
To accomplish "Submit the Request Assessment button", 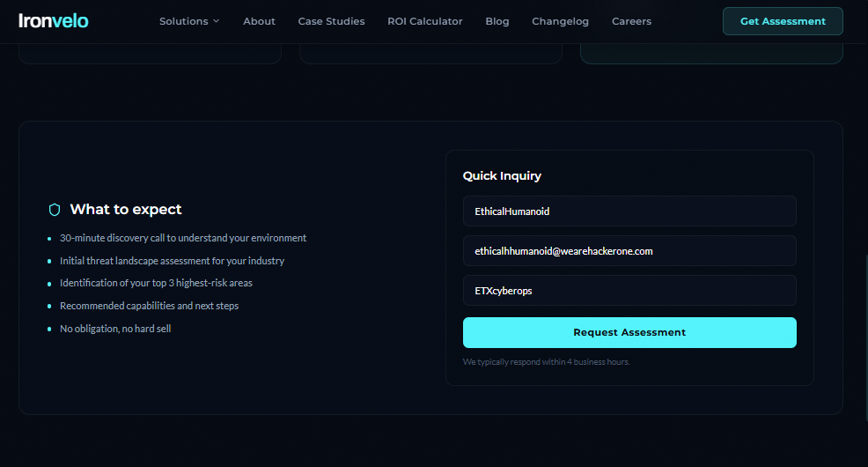I will tap(629, 332).
